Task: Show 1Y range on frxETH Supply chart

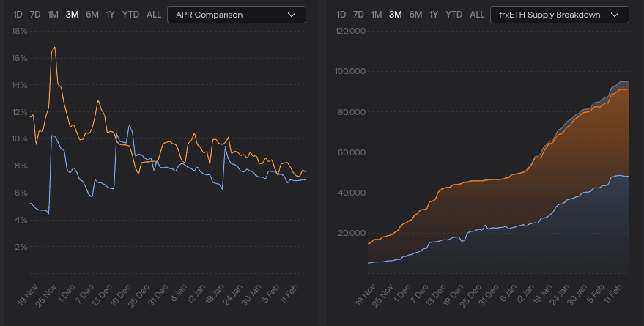Action: click(434, 15)
